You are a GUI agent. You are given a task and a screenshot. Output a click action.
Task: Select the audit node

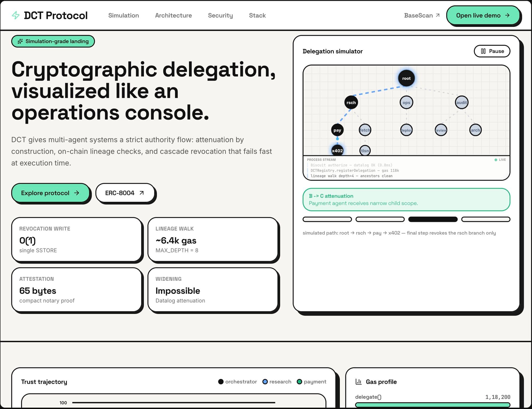pyautogui.click(x=461, y=103)
